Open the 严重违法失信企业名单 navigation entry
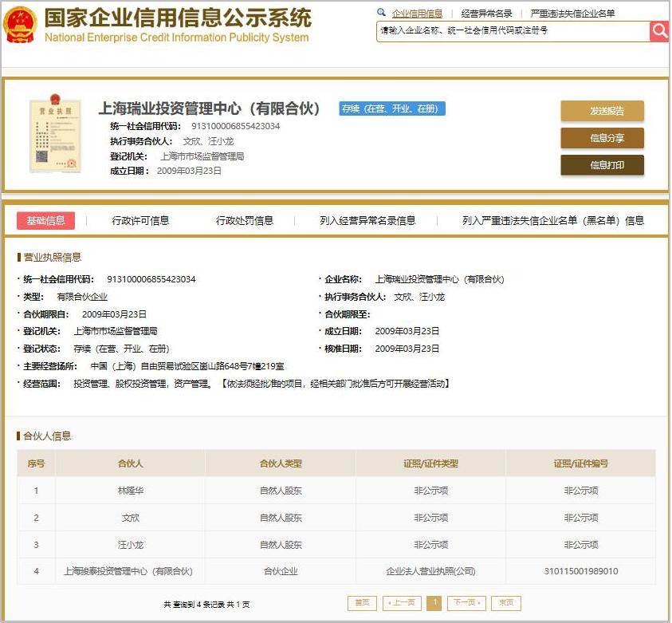Image resolution: width=672 pixels, height=623 pixels. click(x=576, y=13)
